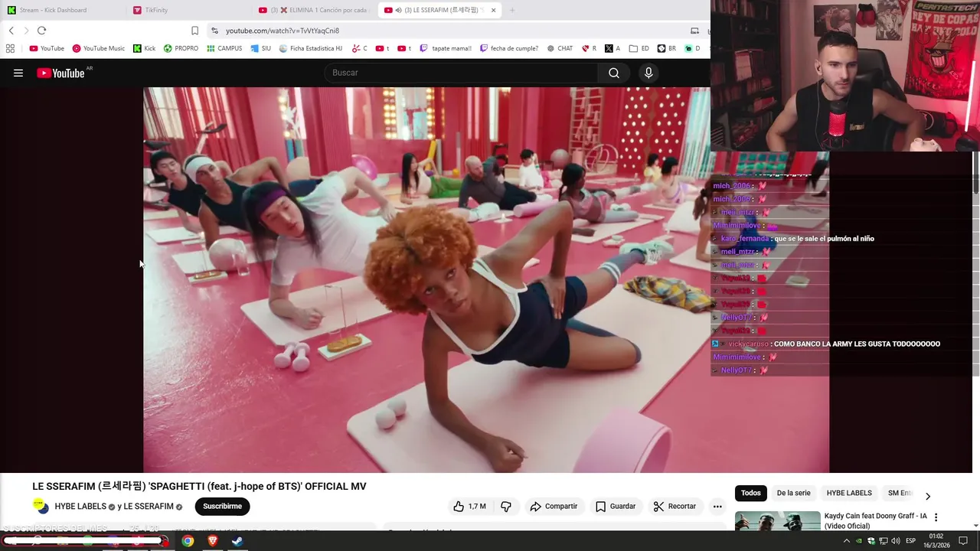
Task: Open the HYBE LABELS channel avatar
Action: click(x=41, y=507)
